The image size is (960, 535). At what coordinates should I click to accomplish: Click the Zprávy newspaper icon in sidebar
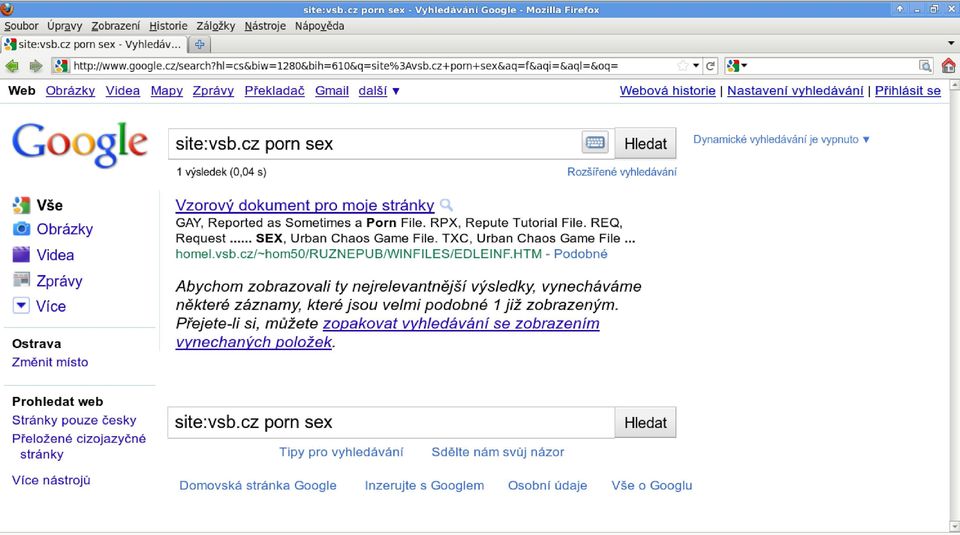pyautogui.click(x=21, y=280)
